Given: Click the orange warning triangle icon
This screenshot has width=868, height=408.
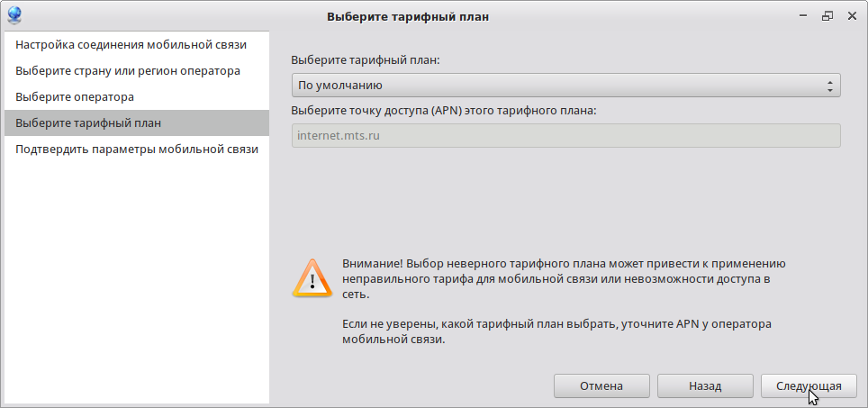Looking at the screenshot, I should click(311, 277).
